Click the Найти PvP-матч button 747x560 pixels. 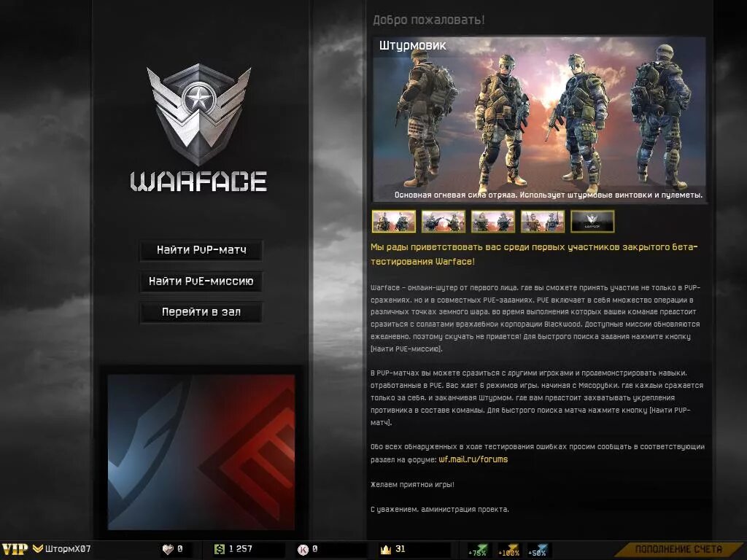coord(201,250)
